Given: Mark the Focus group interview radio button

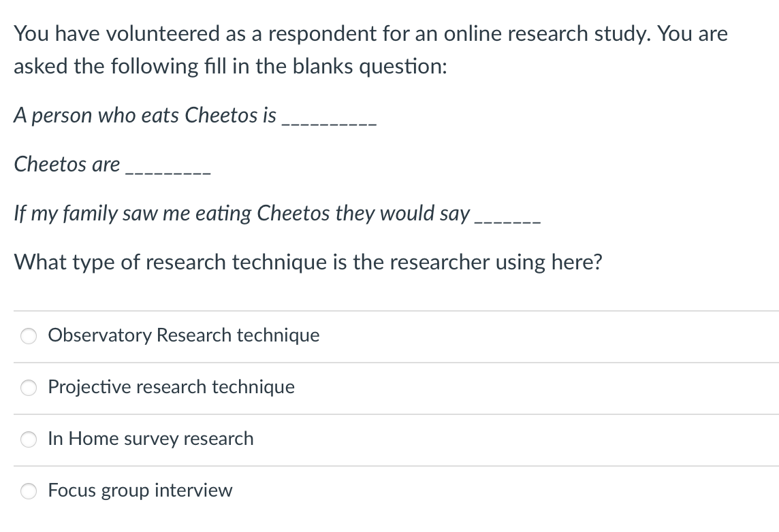Looking at the screenshot, I should [29, 491].
